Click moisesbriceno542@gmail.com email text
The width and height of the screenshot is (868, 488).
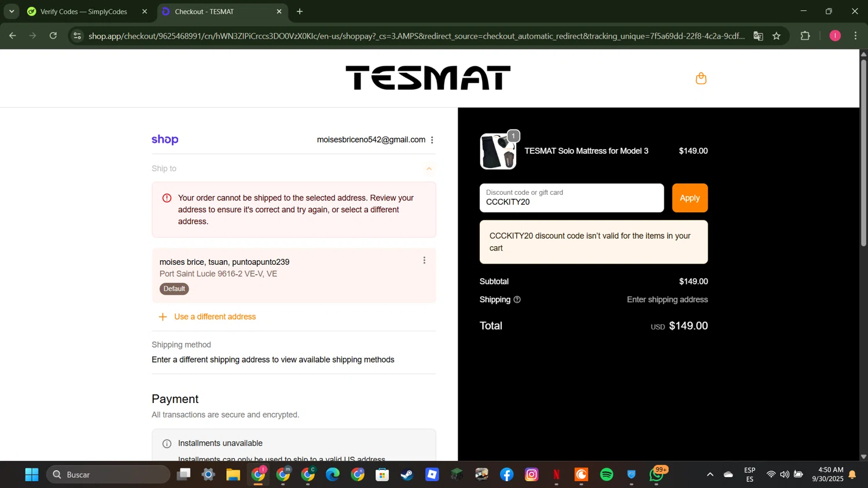point(371,140)
